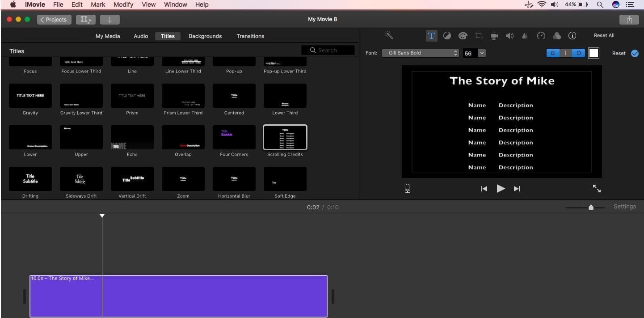This screenshot has height=318, width=644.
Task: Click the Clip Information icon
Action: 572,36
